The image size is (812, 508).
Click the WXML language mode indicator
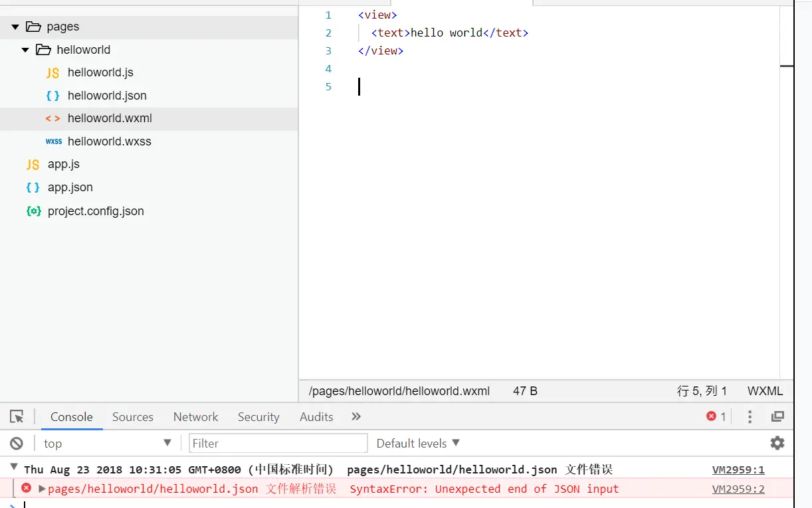(x=765, y=391)
